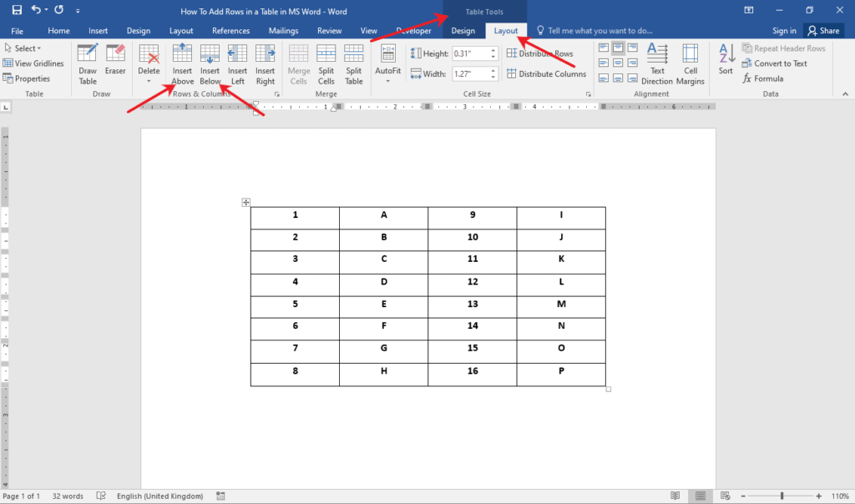
Task: Click Distribute Columns
Action: (x=546, y=73)
